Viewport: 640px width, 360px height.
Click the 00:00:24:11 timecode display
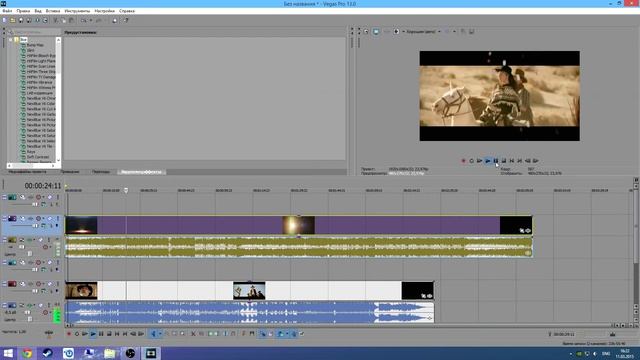pyautogui.click(x=43, y=186)
